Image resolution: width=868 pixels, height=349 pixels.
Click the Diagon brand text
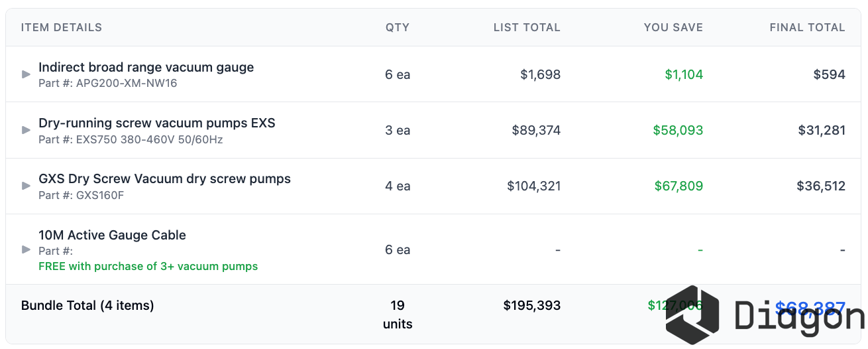800,315
